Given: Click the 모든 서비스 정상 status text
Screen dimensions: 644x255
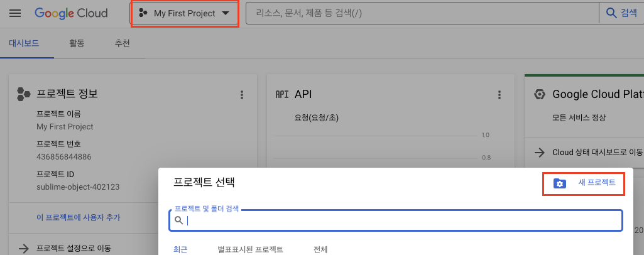Looking at the screenshot, I should pos(579,118).
